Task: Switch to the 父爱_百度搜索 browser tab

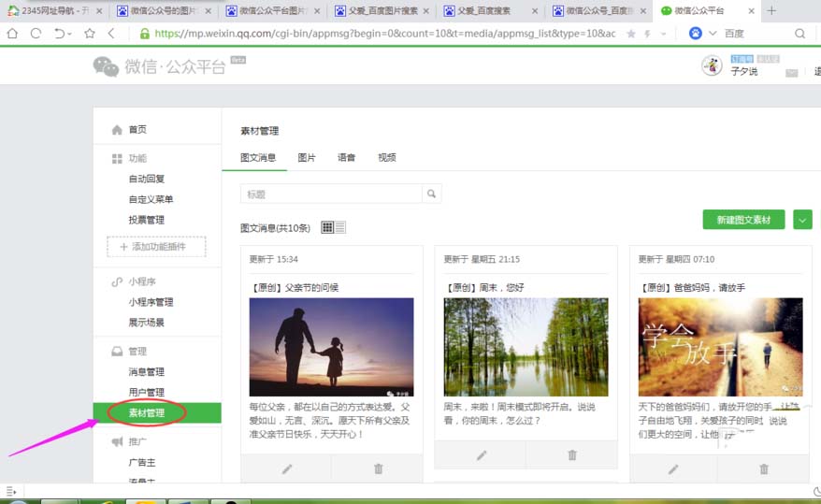Action: coord(490,10)
